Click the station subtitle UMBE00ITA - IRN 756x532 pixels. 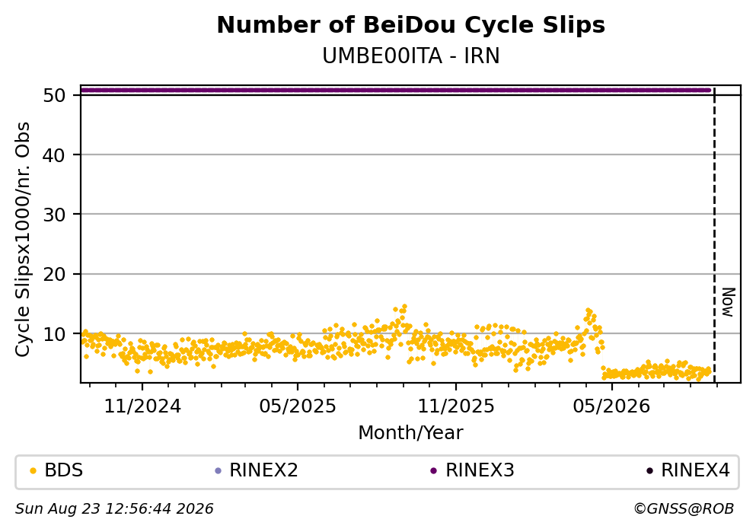pos(411,56)
